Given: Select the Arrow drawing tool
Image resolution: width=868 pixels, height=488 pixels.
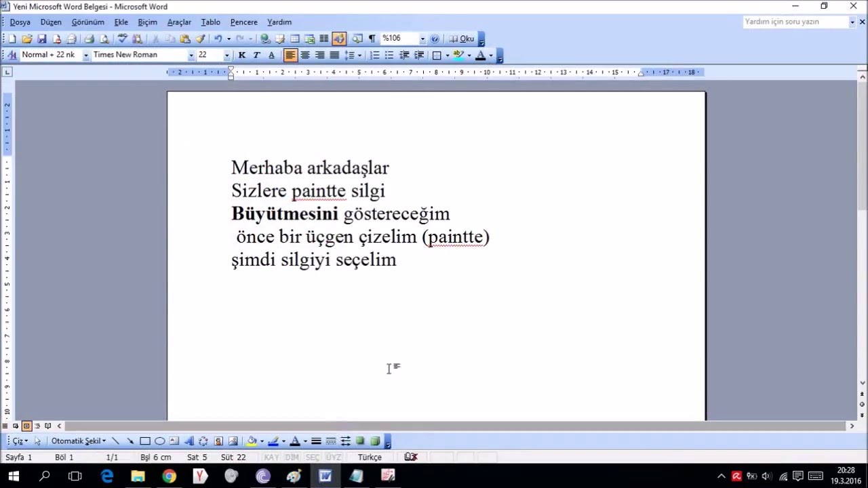Looking at the screenshot, I should pyautogui.click(x=130, y=441).
